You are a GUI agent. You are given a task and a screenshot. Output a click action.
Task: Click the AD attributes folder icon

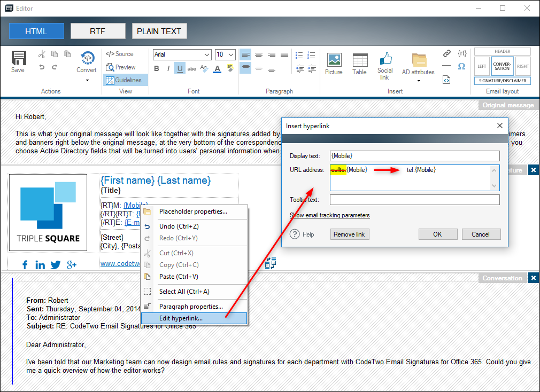(x=419, y=60)
